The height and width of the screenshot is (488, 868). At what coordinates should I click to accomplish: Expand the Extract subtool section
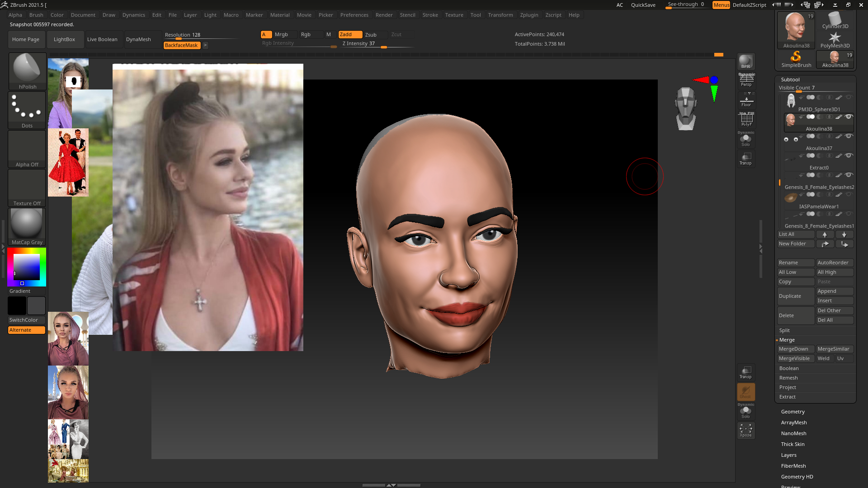(x=787, y=397)
